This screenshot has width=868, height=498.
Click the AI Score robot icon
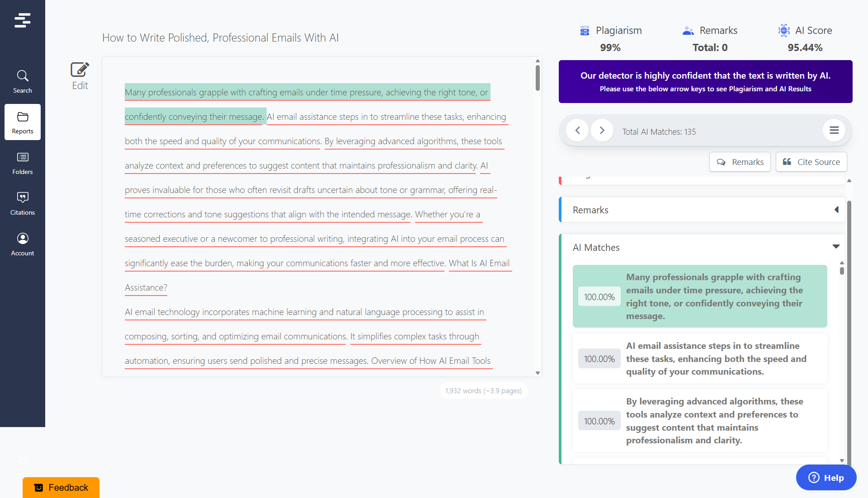[784, 30]
